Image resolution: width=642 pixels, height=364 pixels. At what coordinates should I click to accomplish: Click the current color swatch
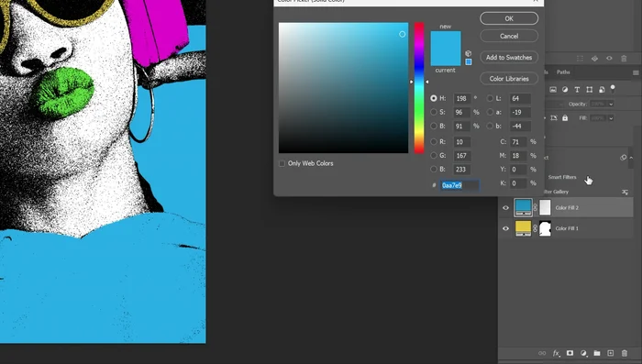tap(446, 58)
